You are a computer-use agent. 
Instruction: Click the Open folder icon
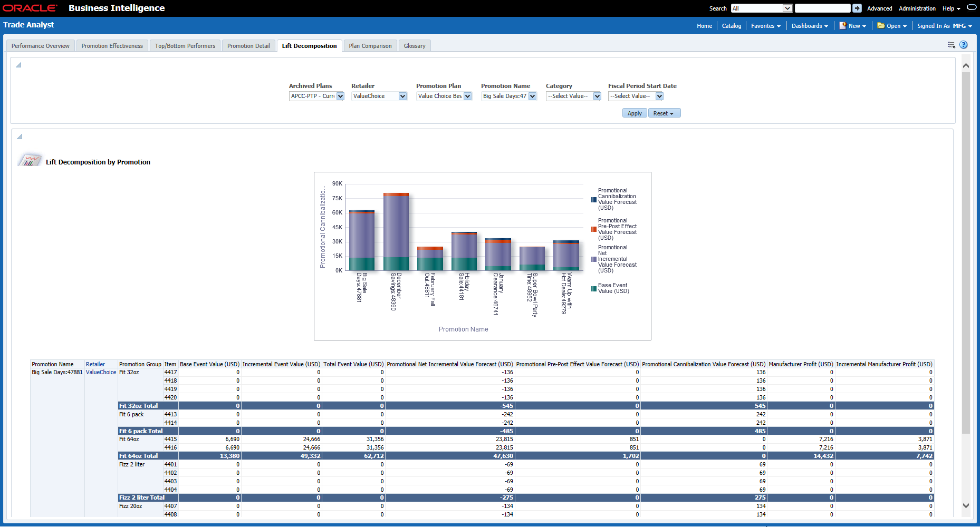click(x=881, y=25)
